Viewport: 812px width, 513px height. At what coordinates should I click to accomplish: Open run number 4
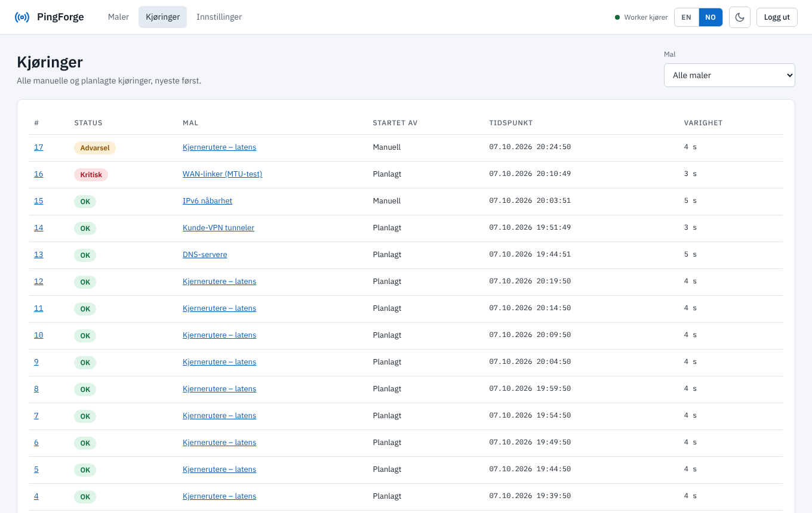(x=36, y=496)
